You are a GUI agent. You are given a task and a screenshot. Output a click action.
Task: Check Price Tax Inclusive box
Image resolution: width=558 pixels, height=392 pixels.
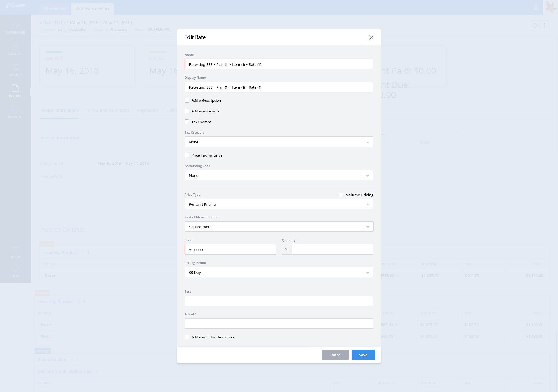187,155
